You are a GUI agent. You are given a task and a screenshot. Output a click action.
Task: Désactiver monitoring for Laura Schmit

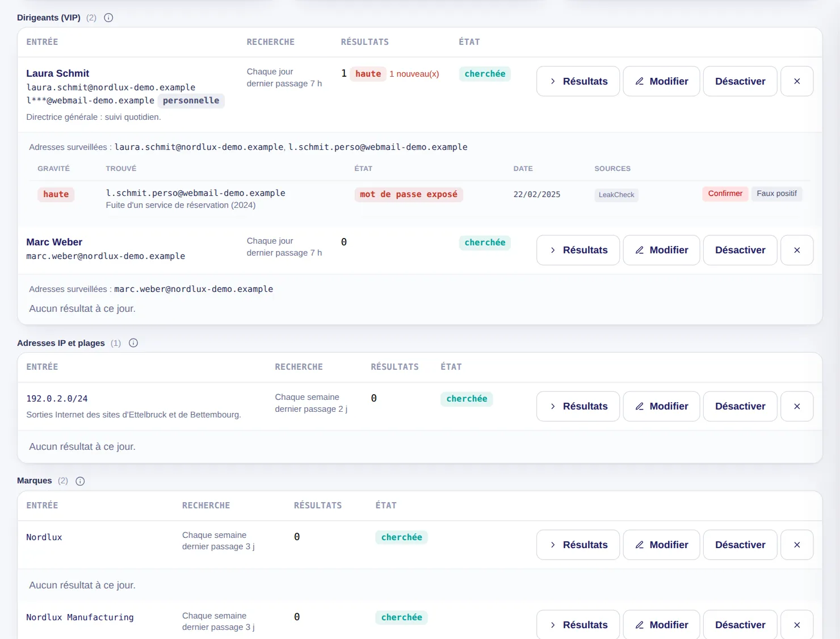[x=740, y=81]
